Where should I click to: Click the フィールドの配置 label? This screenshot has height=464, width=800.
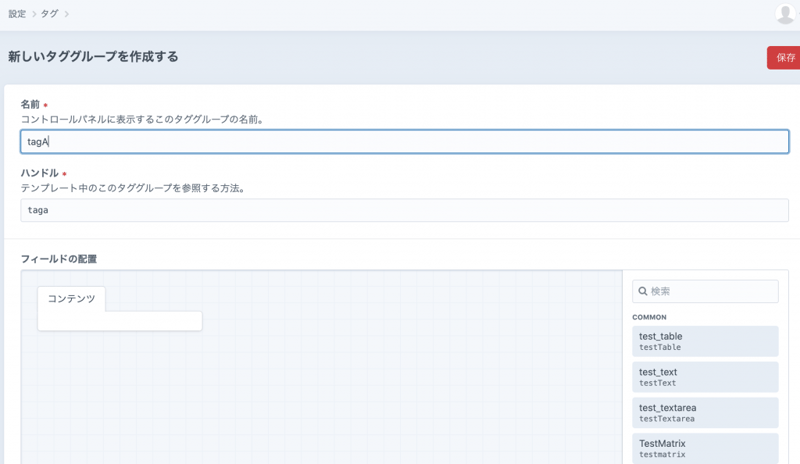[59, 259]
